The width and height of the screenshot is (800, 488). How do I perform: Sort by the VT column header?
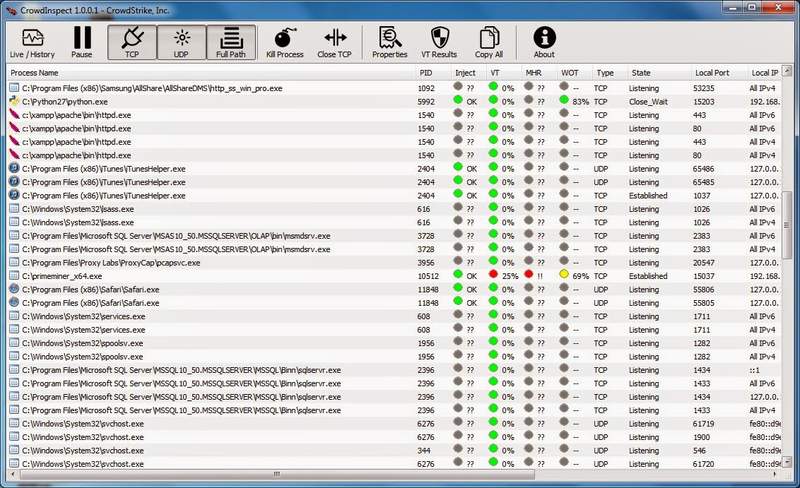504,72
